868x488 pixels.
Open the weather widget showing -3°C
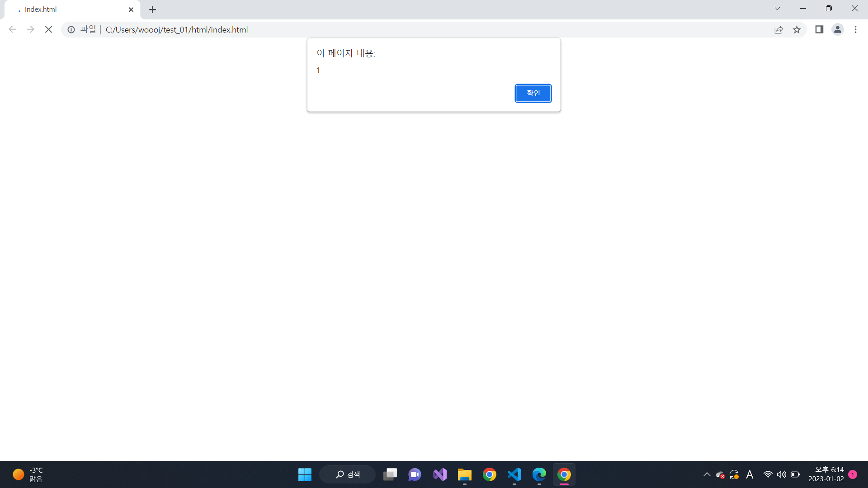coord(28,474)
